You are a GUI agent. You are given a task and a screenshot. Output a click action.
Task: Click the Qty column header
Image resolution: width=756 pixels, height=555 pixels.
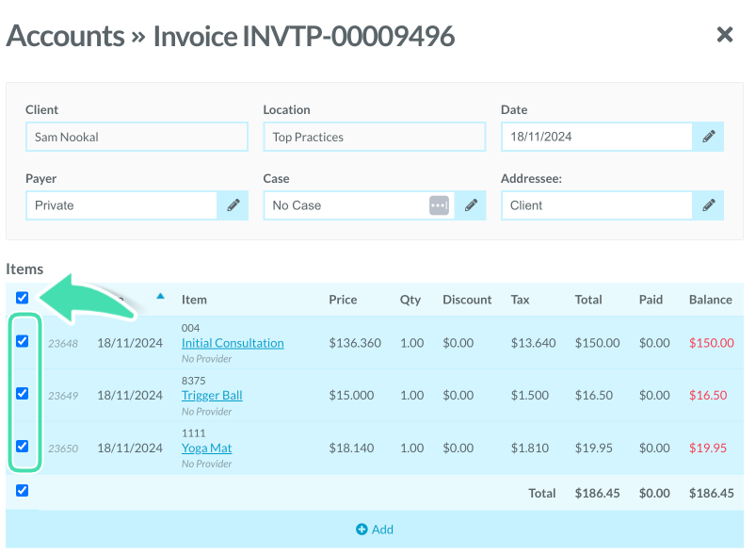[x=410, y=300]
